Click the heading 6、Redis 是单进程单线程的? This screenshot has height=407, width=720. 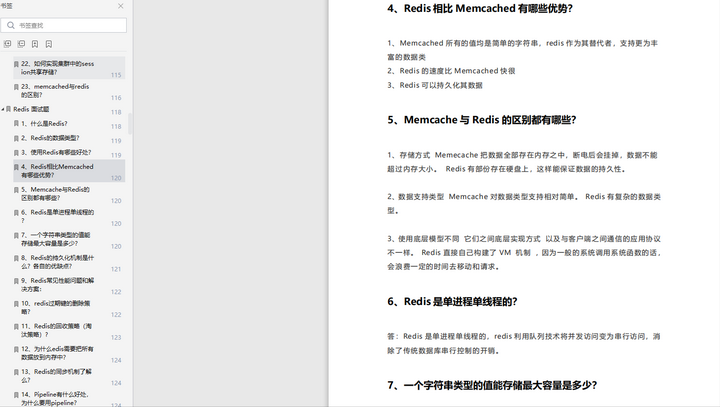[452, 301]
